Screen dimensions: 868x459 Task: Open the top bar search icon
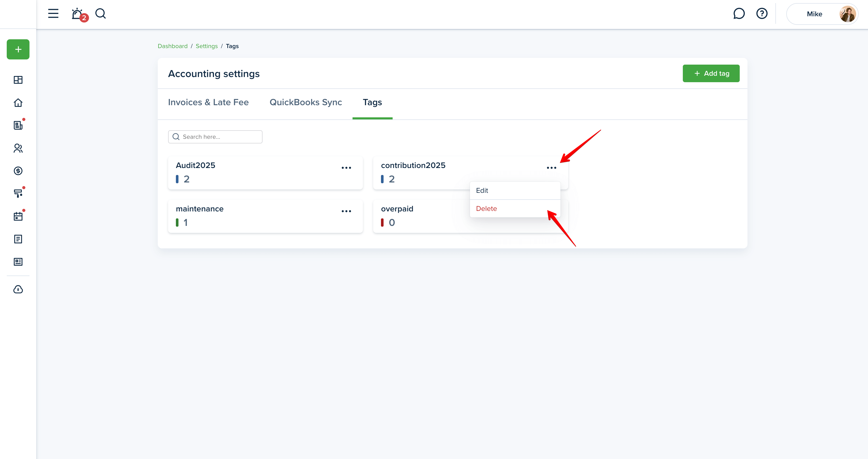point(100,13)
